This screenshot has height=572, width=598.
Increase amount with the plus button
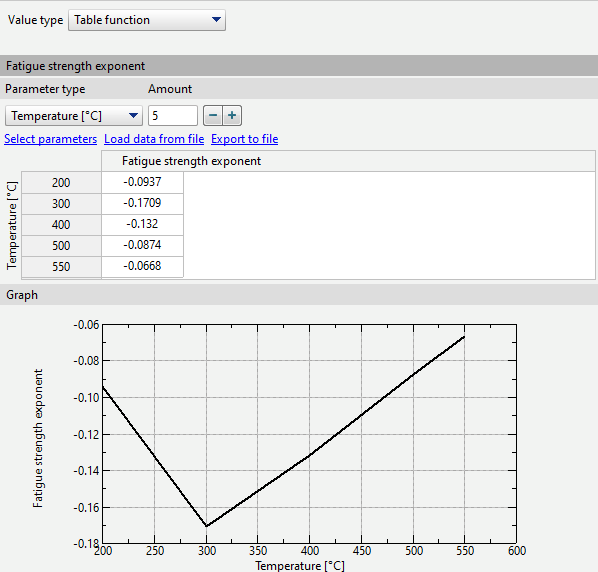[x=232, y=116]
